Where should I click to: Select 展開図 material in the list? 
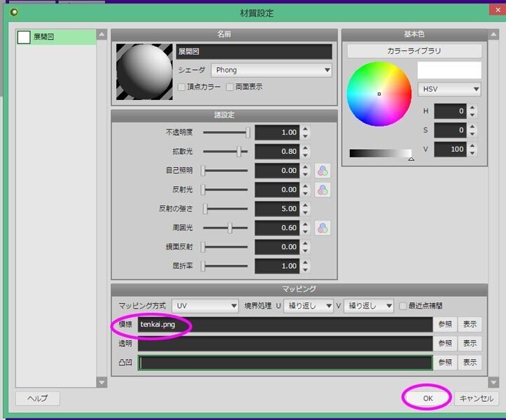tap(56, 37)
